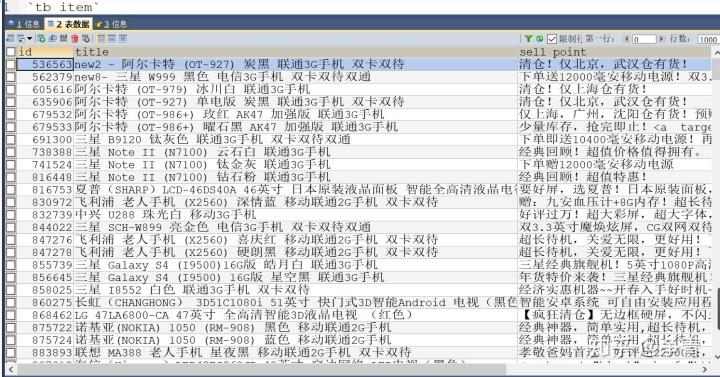720x377 pixels.
Task: Click the 行数 row count input field
Action: point(708,39)
